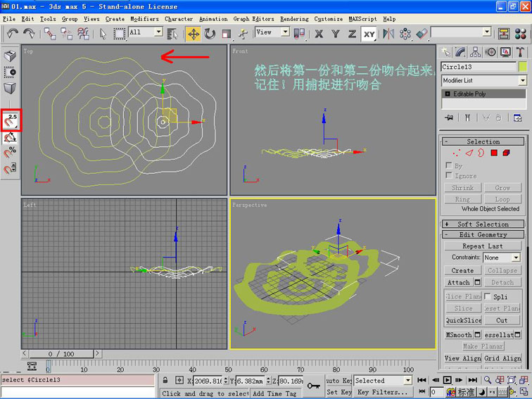Image resolution: width=532 pixels, height=399 pixels.
Task: Open the Motion command panel tab
Action: (x=490, y=52)
